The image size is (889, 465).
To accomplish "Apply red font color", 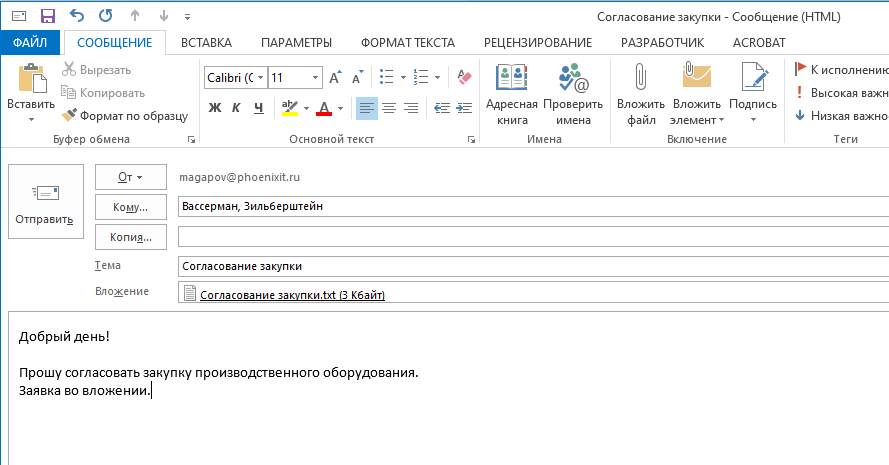I will tap(324, 108).
